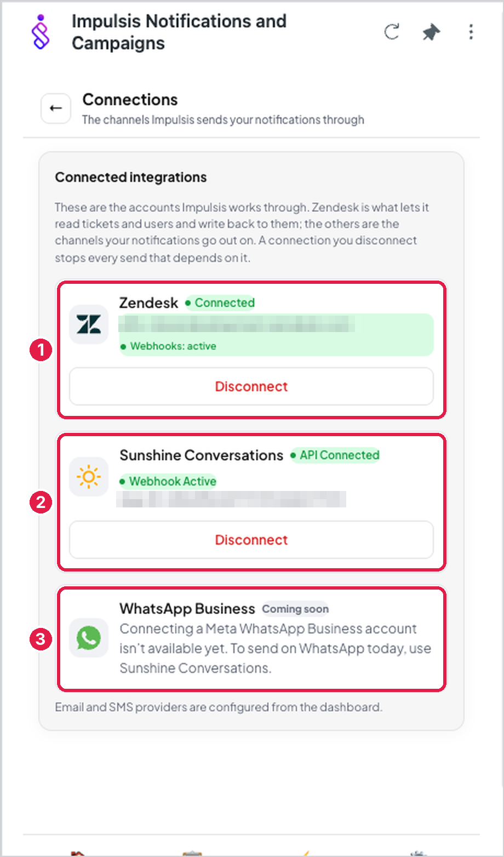Click the Zendesk Connected status badge
Viewport: 504px width, 857px height.
(x=220, y=303)
